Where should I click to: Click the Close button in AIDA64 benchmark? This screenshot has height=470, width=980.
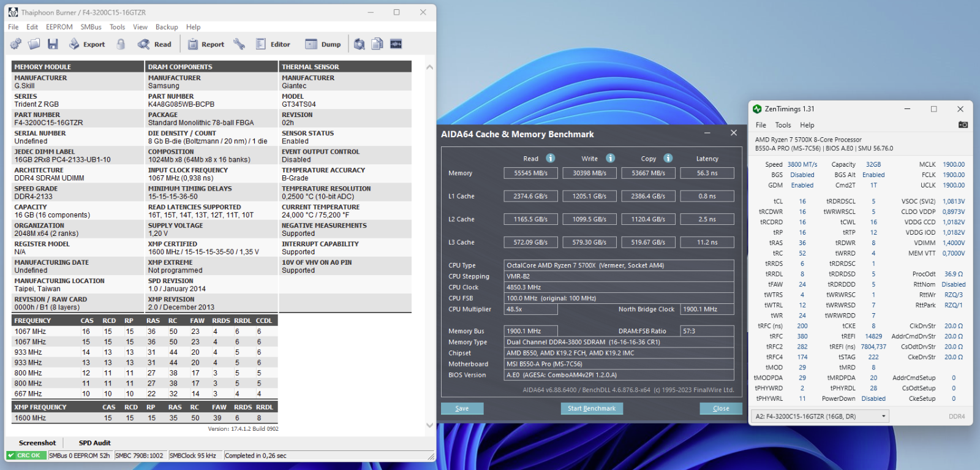point(721,408)
